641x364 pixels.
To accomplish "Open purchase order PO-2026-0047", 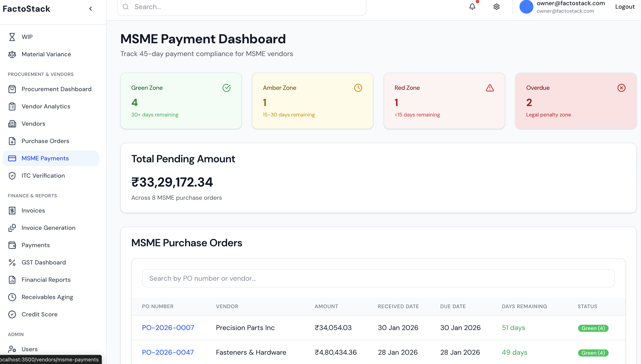I will [x=168, y=352].
